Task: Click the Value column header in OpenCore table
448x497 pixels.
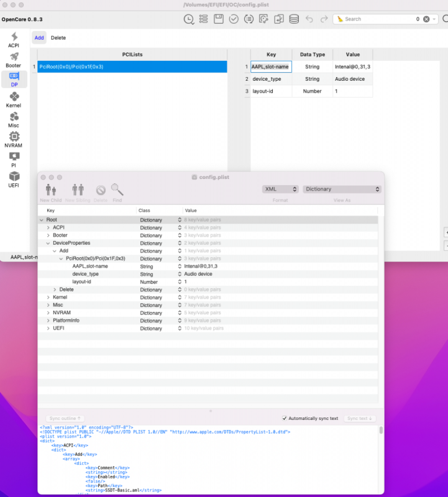Action: tap(352, 55)
